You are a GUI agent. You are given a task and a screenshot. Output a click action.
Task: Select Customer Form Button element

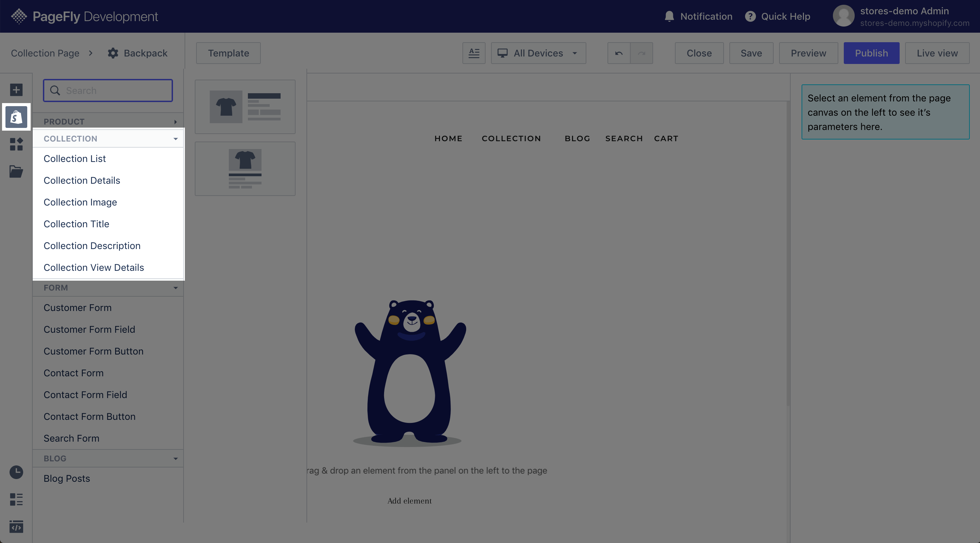[94, 351]
